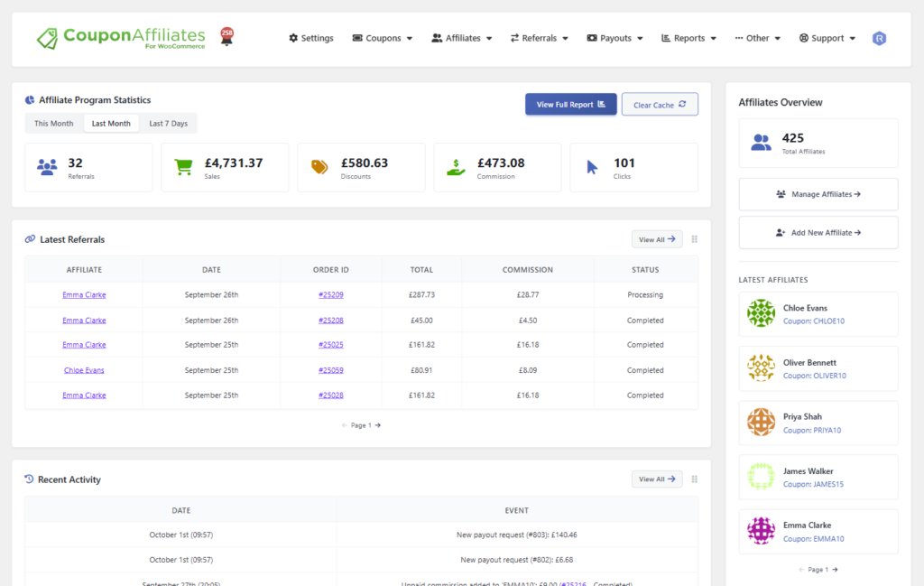Viewport: 924px width, 586px height.
Task: Click the Clear Cache button
Action: coord(660,105)
